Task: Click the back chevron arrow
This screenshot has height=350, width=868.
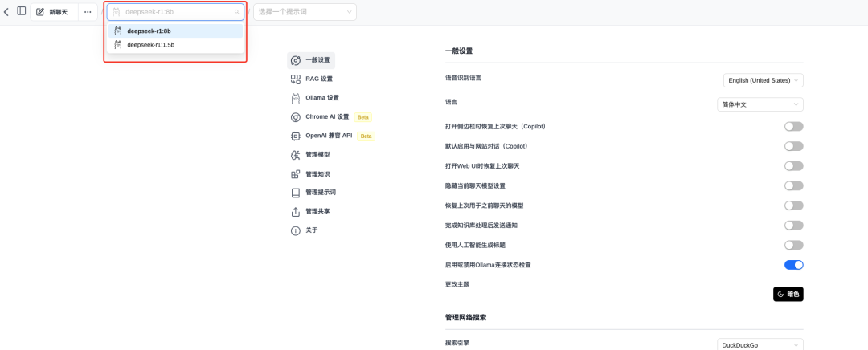Action: 6,11
